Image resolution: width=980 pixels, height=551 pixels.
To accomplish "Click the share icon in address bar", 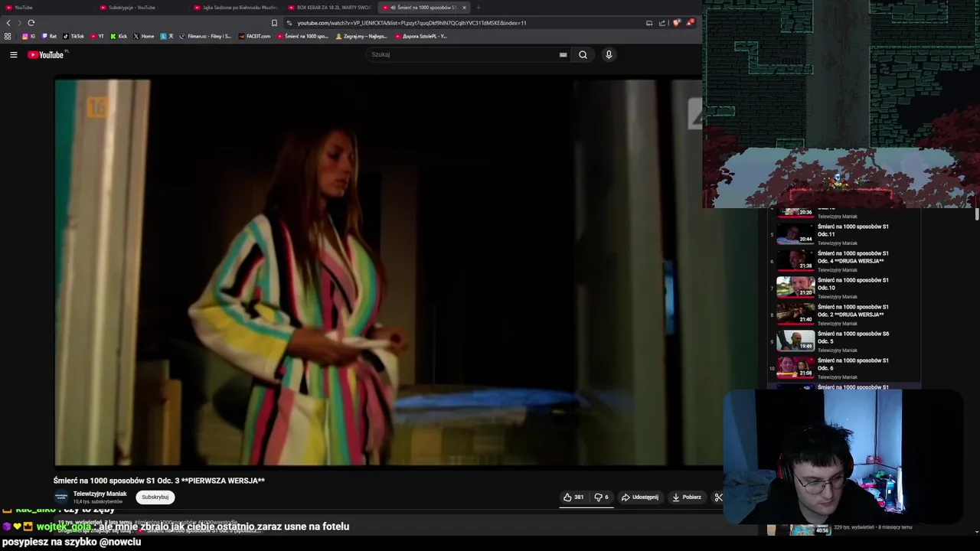I will 662,23.
